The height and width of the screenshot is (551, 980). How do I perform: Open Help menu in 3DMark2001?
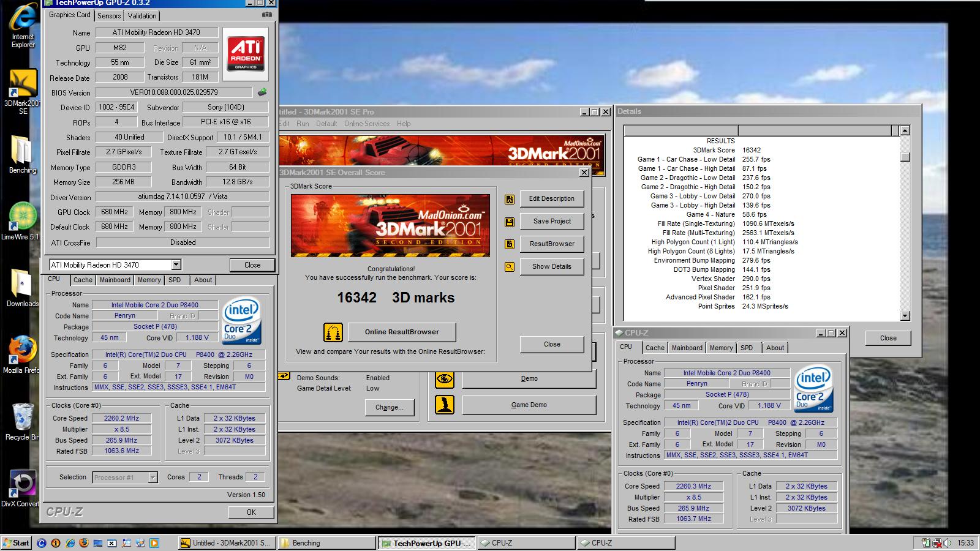pos(404,124)
